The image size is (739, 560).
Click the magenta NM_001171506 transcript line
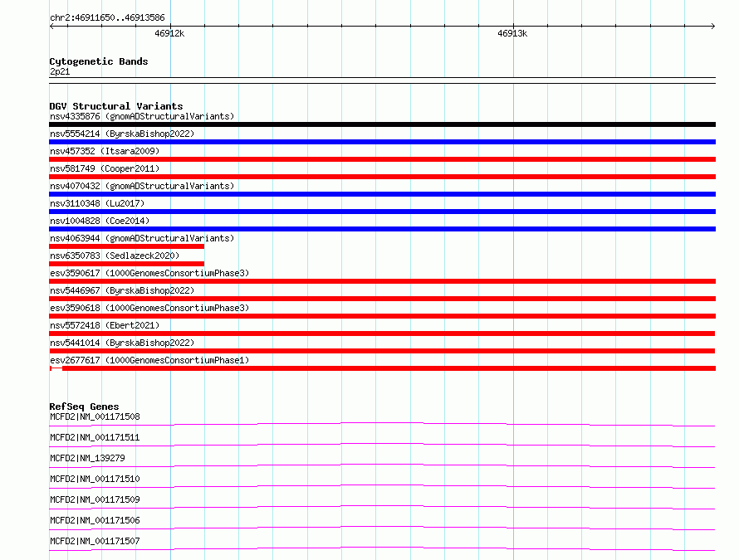point(382,528)
